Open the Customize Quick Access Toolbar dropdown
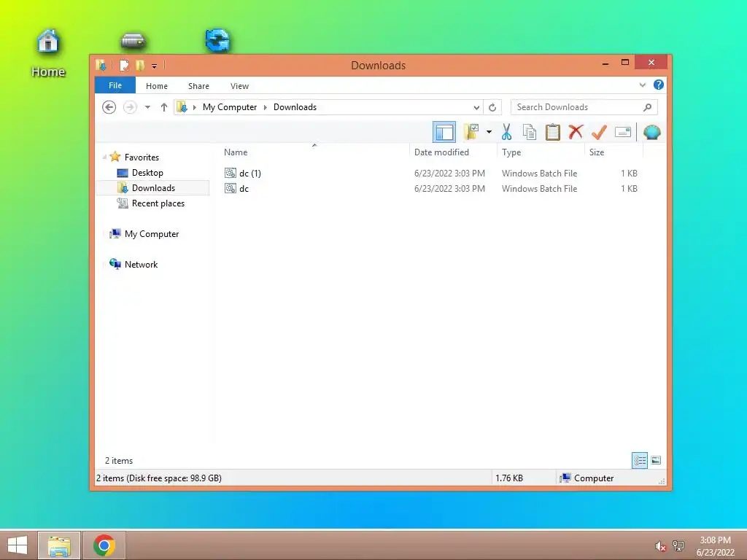The image size is (747, 560). click(155, 66)
